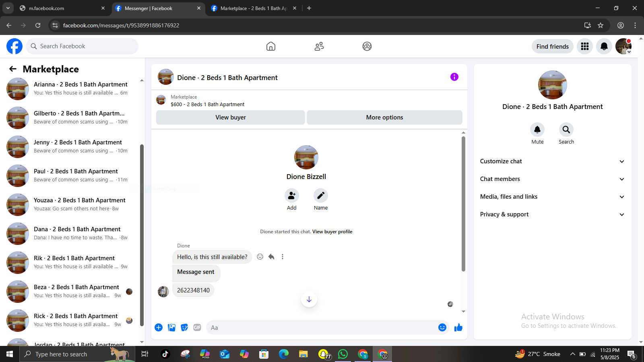Send a thumbs-up like
The width and height of the screenshot is (644, 362).
[x=458, y=327]
